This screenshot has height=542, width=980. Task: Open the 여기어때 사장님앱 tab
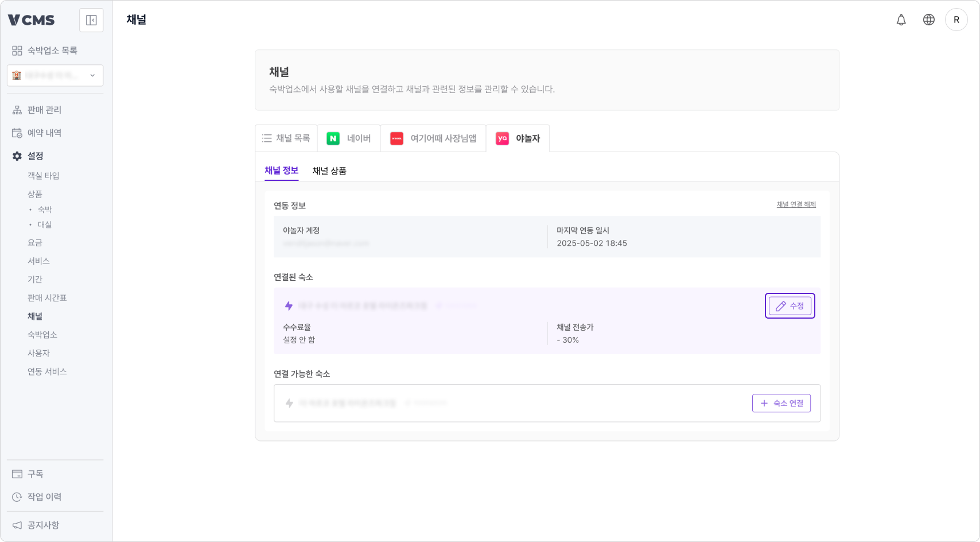[x=433, y=138]
